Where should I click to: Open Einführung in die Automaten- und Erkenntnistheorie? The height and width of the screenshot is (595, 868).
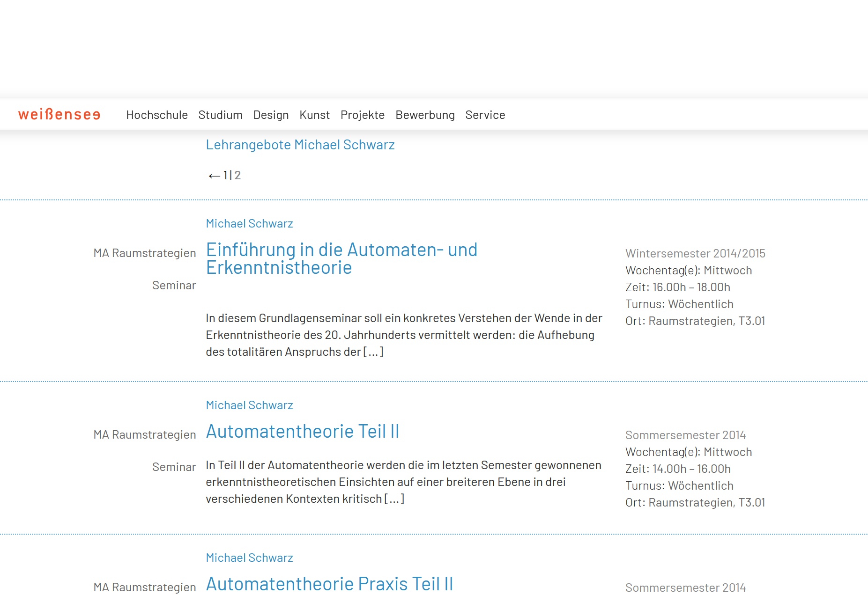[341, 258]
